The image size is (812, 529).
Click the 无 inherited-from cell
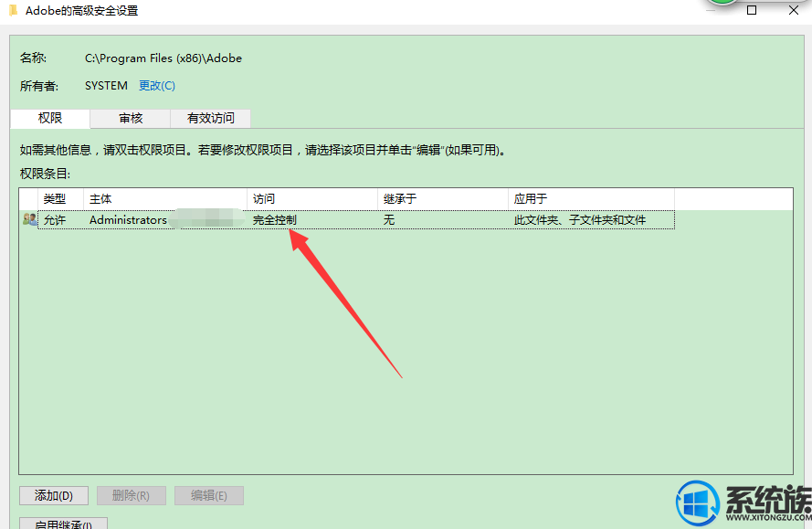[389, 220]
